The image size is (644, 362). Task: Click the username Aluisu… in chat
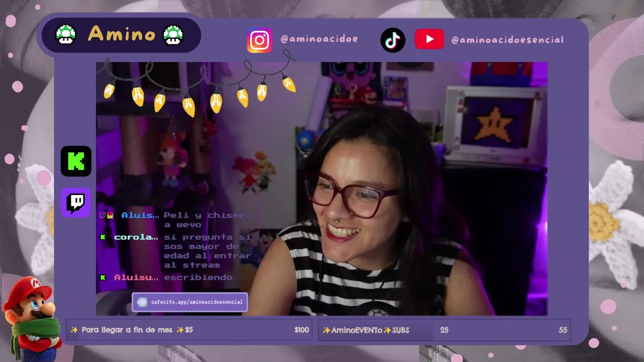[136, 278]
